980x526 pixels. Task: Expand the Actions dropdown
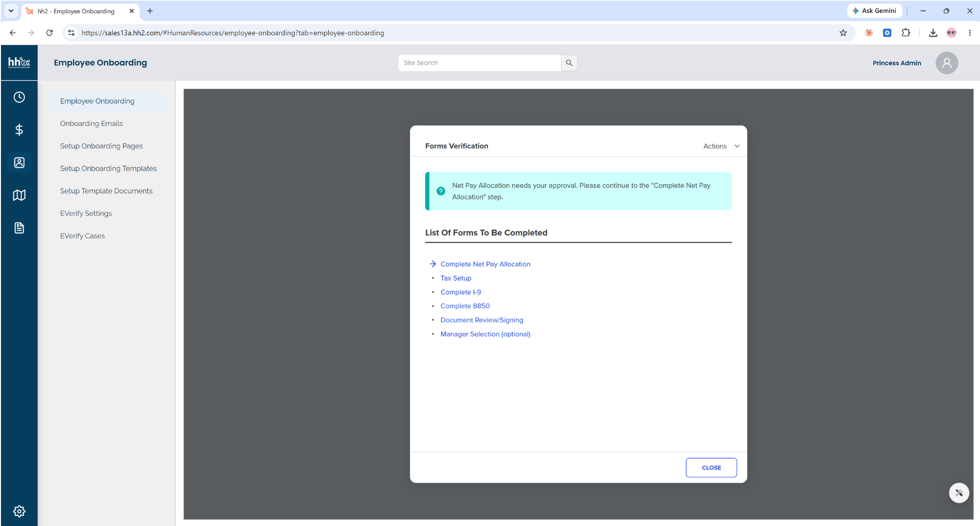[x=721, y=146]
